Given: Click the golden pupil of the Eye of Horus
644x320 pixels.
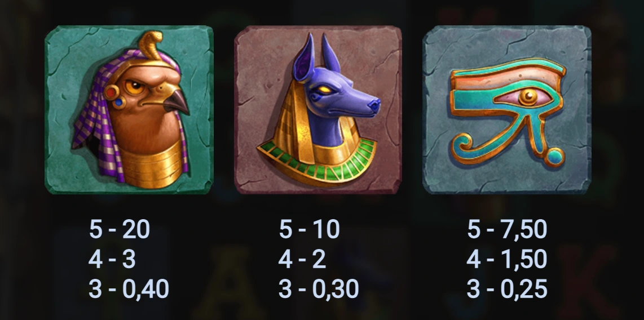Looking at the screenshot, I should tap(528, 97).
